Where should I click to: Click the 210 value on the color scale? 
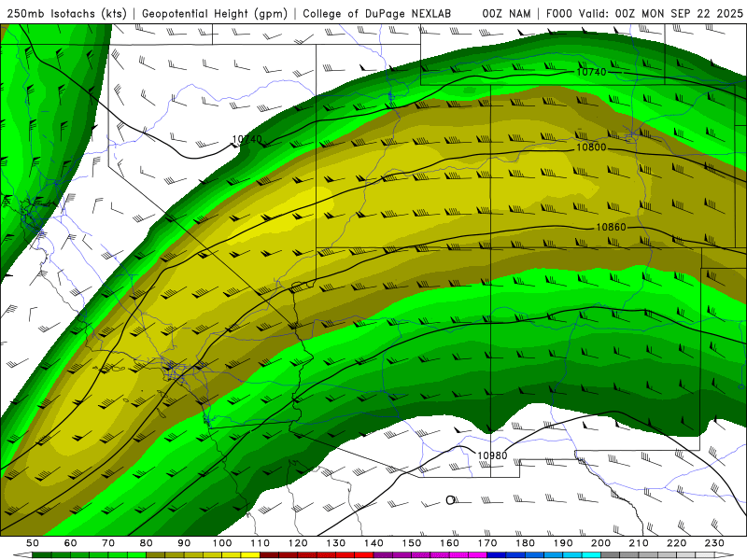(640, 543)
